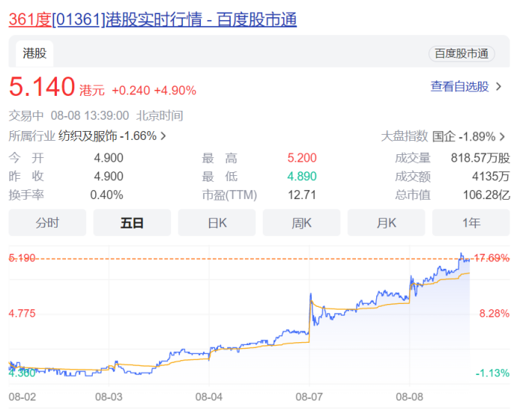Switch to the 1年 chart tab

(x=471, y=223)
